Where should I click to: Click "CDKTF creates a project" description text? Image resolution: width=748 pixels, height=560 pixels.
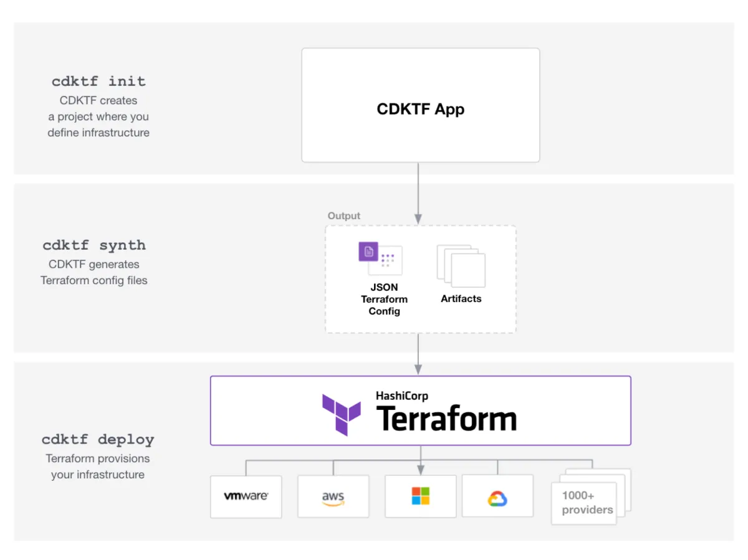98,116
